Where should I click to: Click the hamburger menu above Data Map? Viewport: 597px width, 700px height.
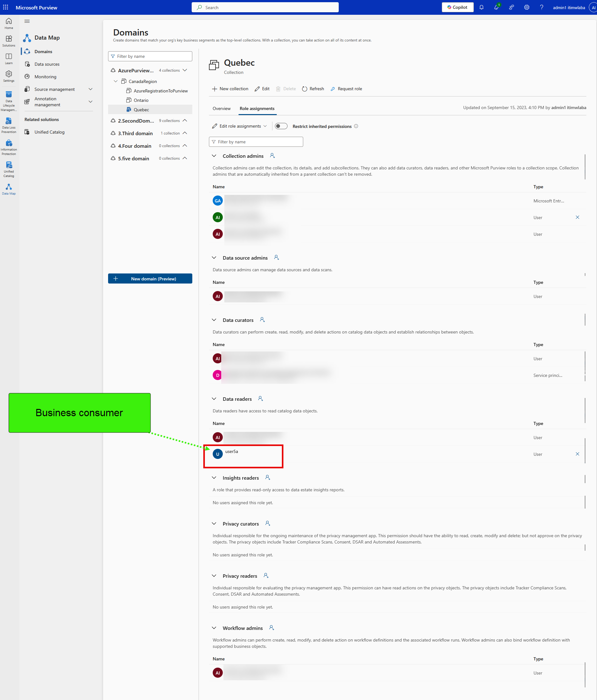tap(27, 21)
